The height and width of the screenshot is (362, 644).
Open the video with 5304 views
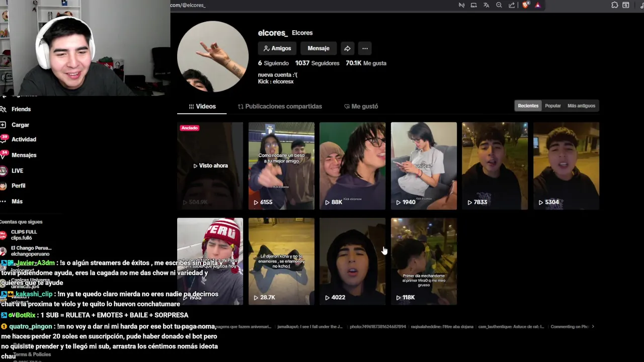(x=566, y=166)
